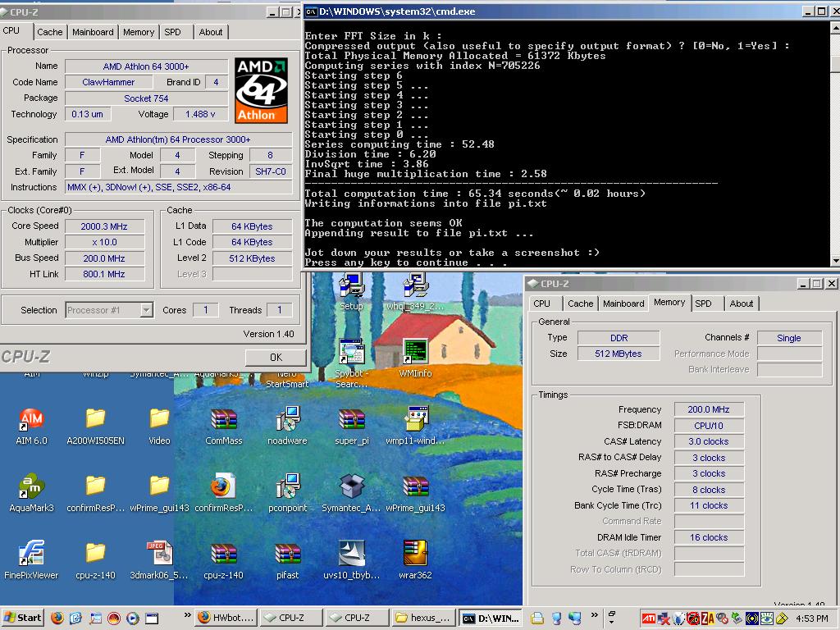Click cmd window scrollbar down arrow
The image size is (840, 630).
[834, 261]
